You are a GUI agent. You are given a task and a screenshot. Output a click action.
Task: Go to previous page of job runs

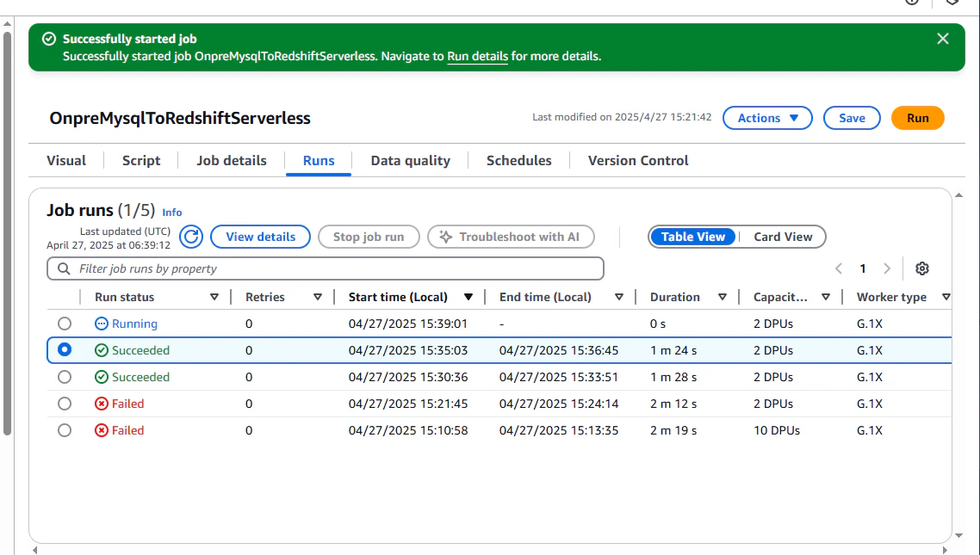pyautogui.click(x=839, y=268)
